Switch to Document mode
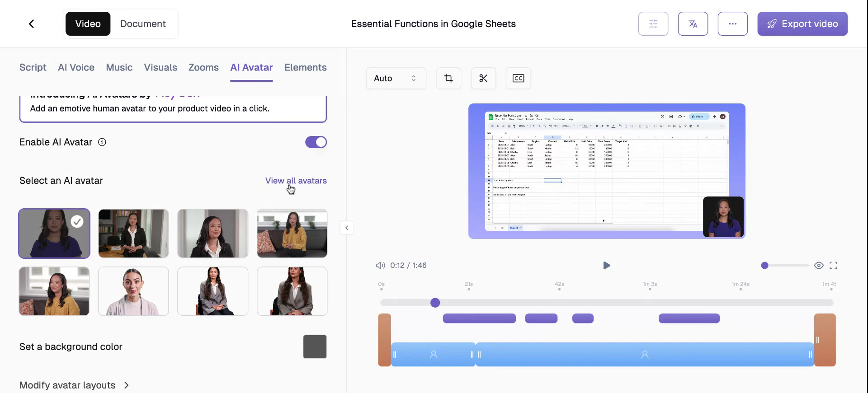 (x=143, y=23)
